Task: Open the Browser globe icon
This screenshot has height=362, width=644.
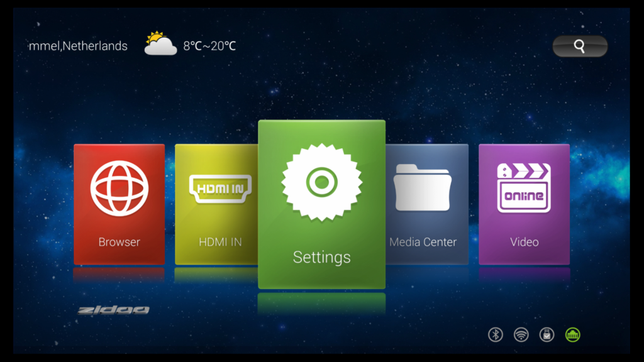Action: (x=119, y=189)
